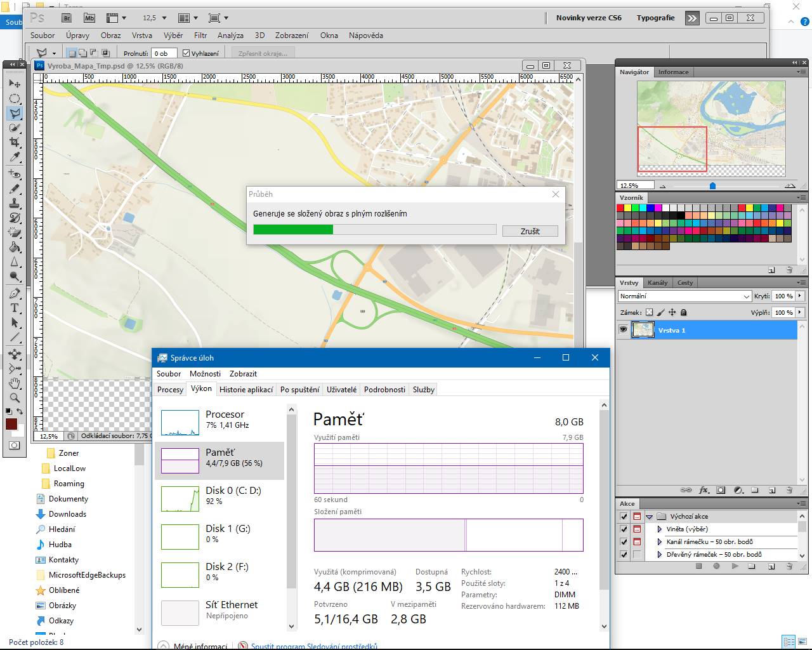812x650 pixels.
Task: Open layer style fx menu
Action: (x=704, y=490)
